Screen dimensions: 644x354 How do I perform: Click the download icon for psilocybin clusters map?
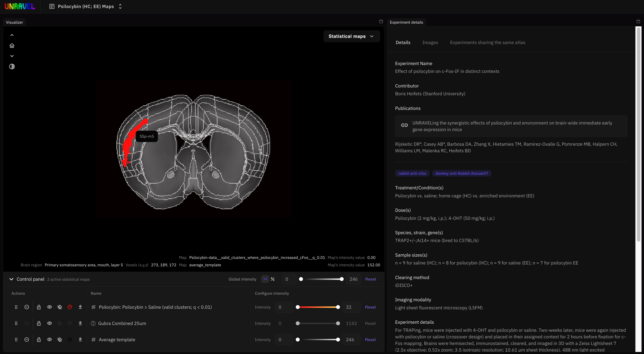[x=80, y=307]
